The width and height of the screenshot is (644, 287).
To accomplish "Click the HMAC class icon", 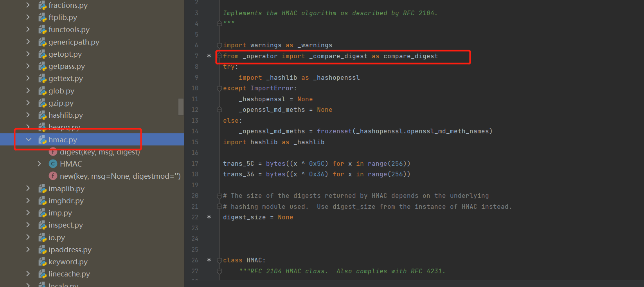I will pyautogui.click(x=53, y=164).
